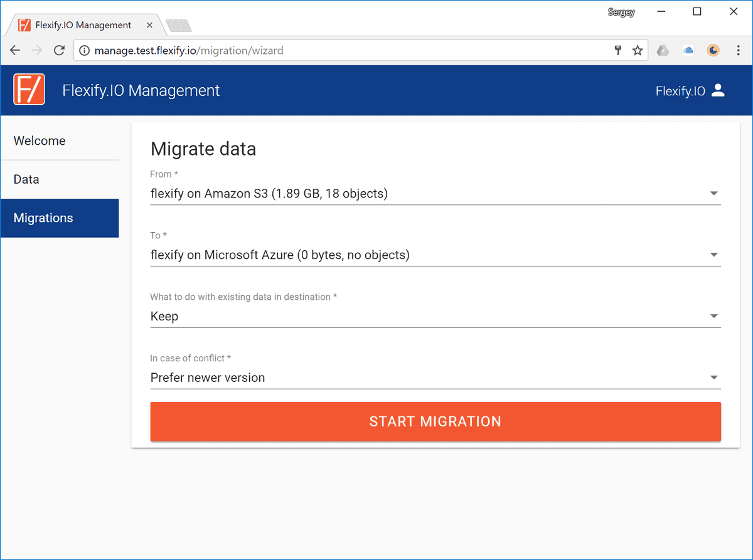
Task: Click the page info icon in the address bar
Action: pyautogui.click(x=84, y=50)
